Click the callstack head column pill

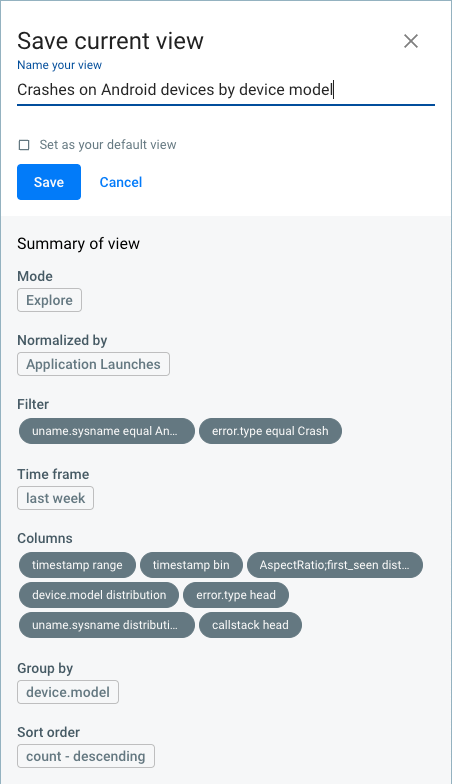point(250,625)
